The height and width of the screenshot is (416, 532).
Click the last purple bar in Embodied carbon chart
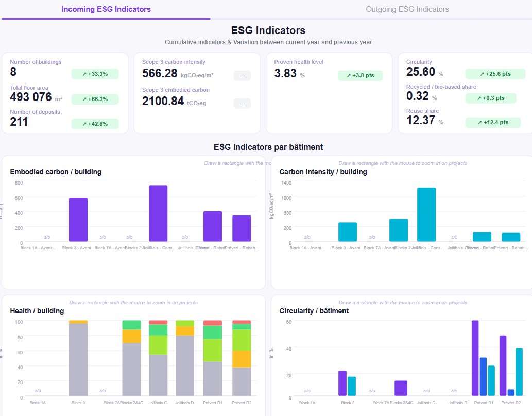[x=242, y=228]
